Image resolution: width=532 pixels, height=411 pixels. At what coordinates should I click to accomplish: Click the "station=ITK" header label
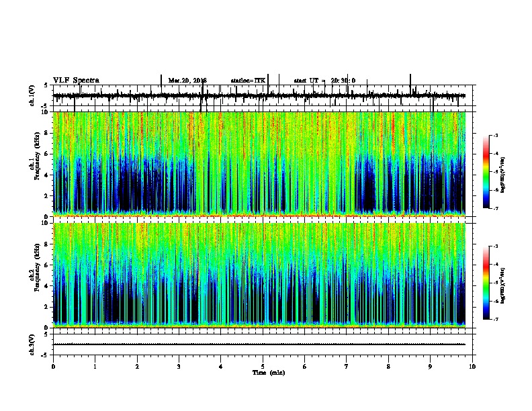248,81
